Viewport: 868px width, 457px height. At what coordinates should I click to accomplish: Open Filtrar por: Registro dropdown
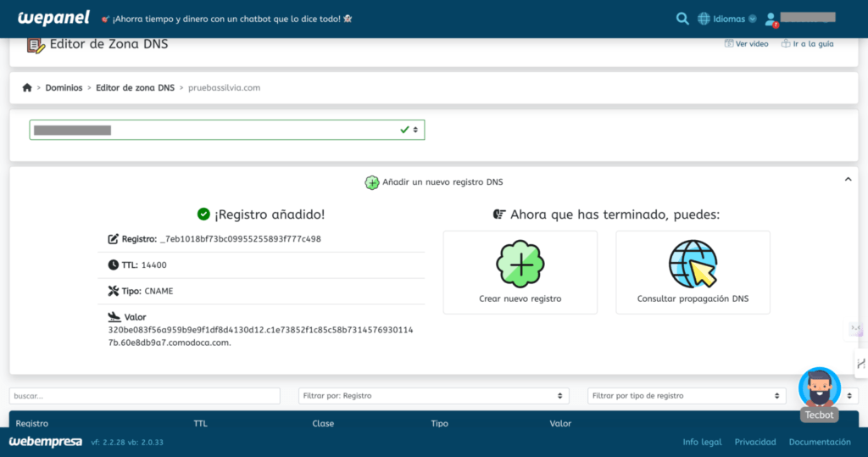point(433,396)
